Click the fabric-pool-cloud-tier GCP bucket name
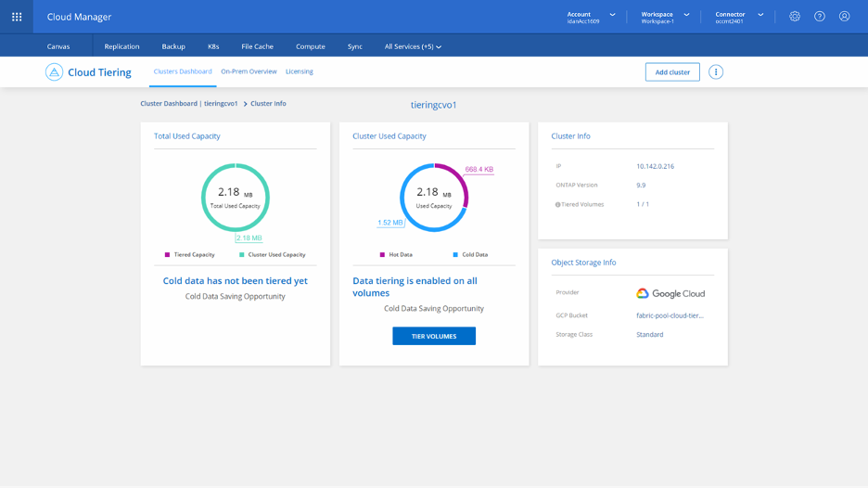 [x=670, y=315]
